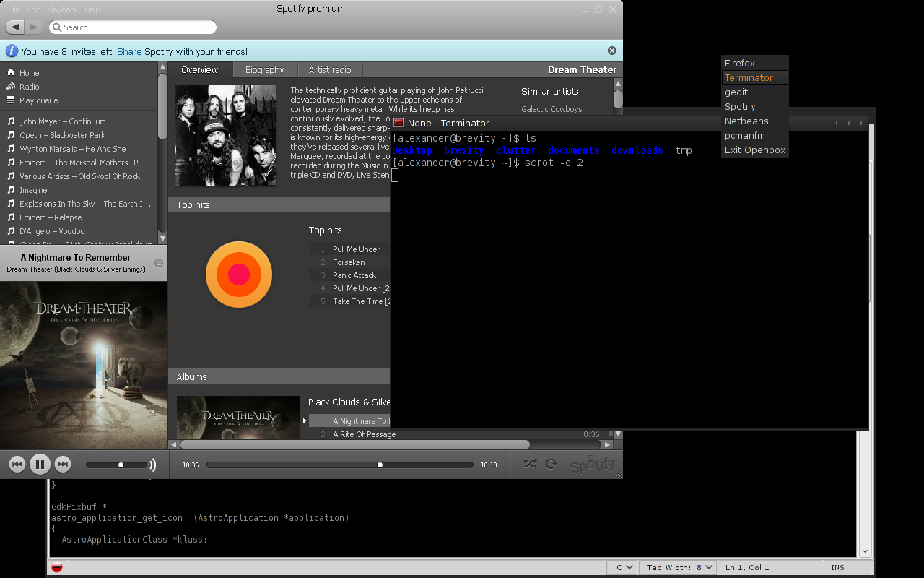Click the track progress seek bar

pos(340,465)
